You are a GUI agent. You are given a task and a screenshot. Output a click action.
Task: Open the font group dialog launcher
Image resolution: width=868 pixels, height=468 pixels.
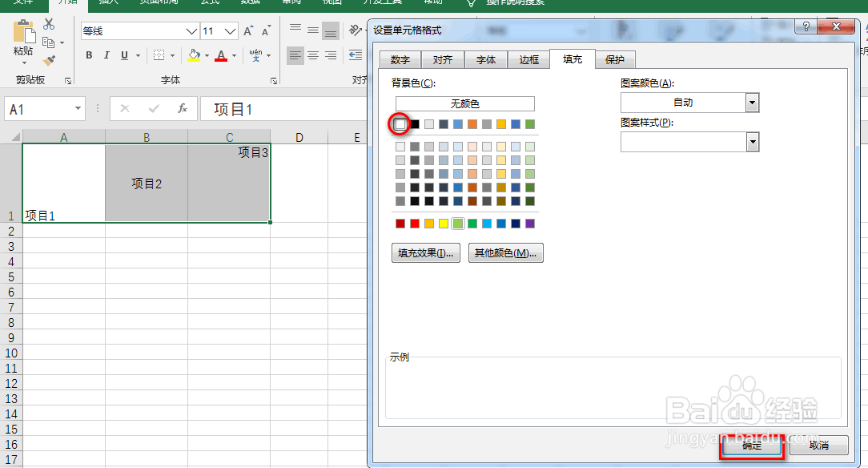274,81
